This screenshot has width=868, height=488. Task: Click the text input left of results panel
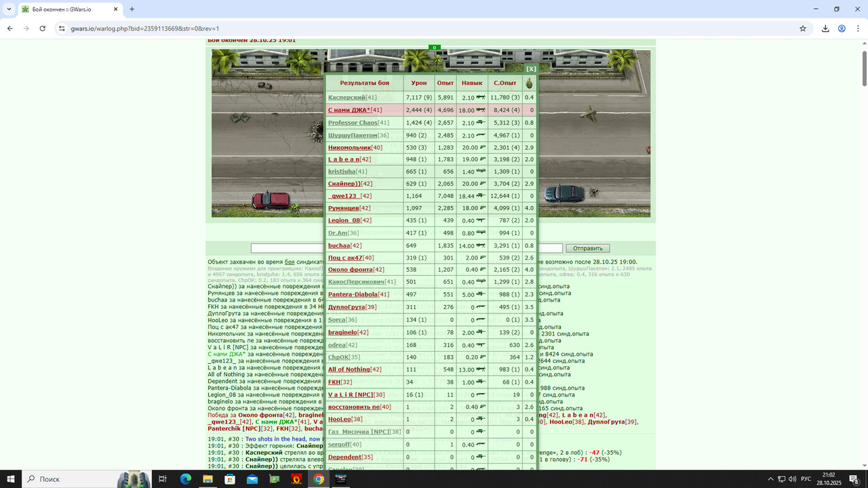click(288, 248)
